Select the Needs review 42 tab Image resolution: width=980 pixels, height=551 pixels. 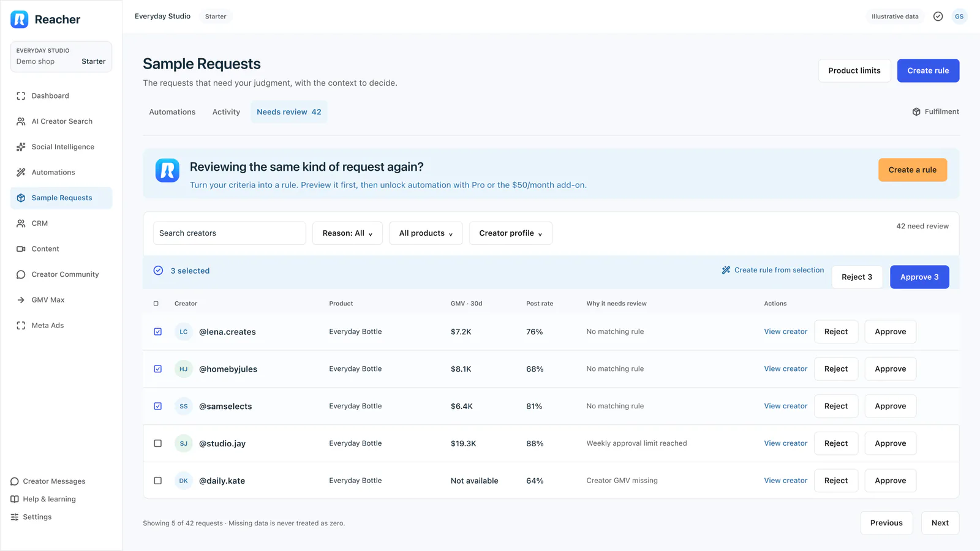tap(289, 112)
